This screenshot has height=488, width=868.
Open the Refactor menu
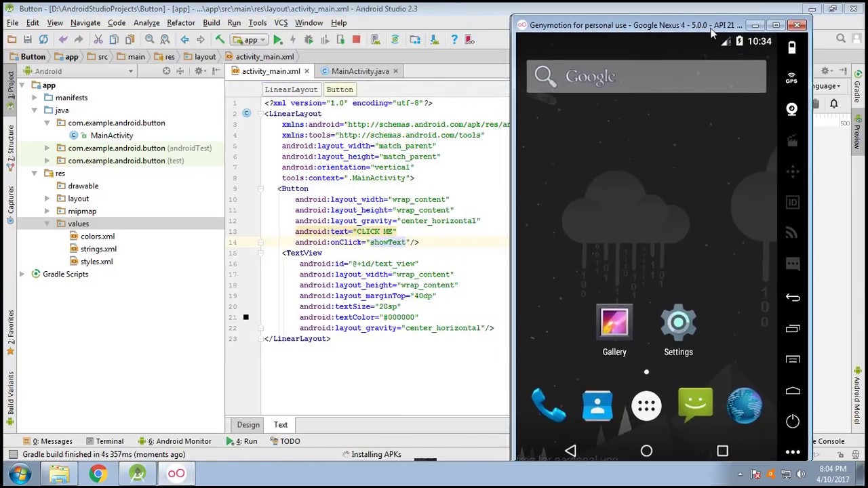181,23
